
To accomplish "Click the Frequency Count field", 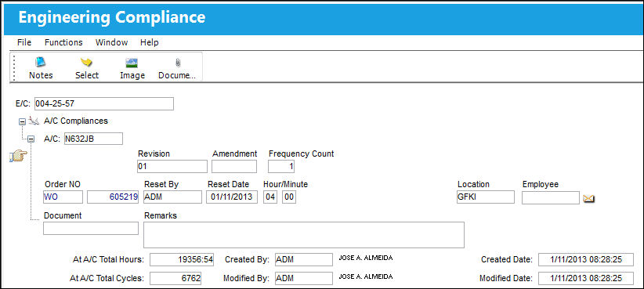I will pos(281,167).
